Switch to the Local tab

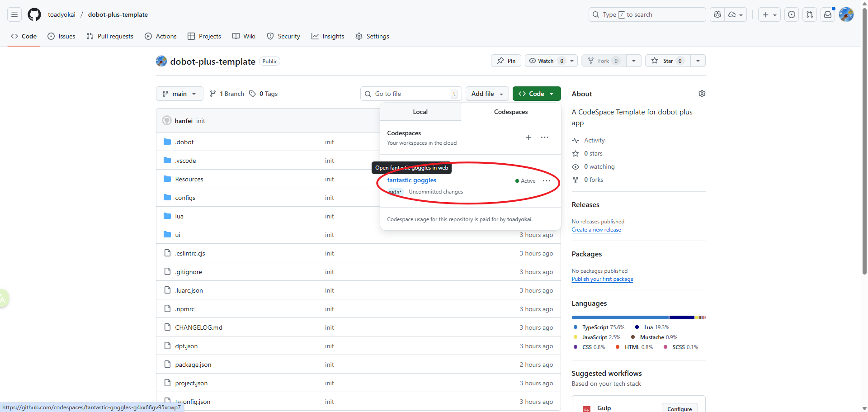[420, 112]
